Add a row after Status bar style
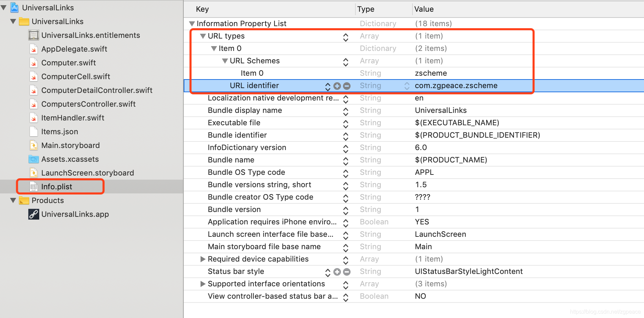 click(x=337, y=272)
